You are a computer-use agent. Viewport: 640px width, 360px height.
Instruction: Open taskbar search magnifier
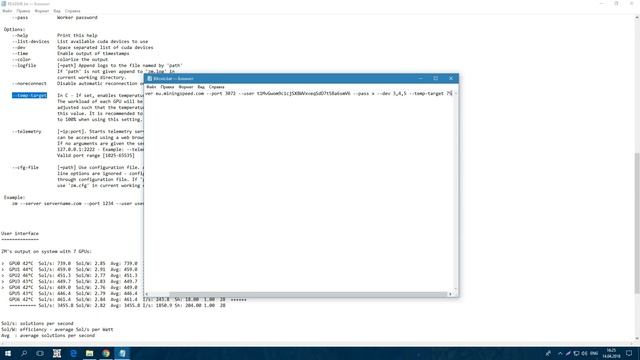[24, 353]
